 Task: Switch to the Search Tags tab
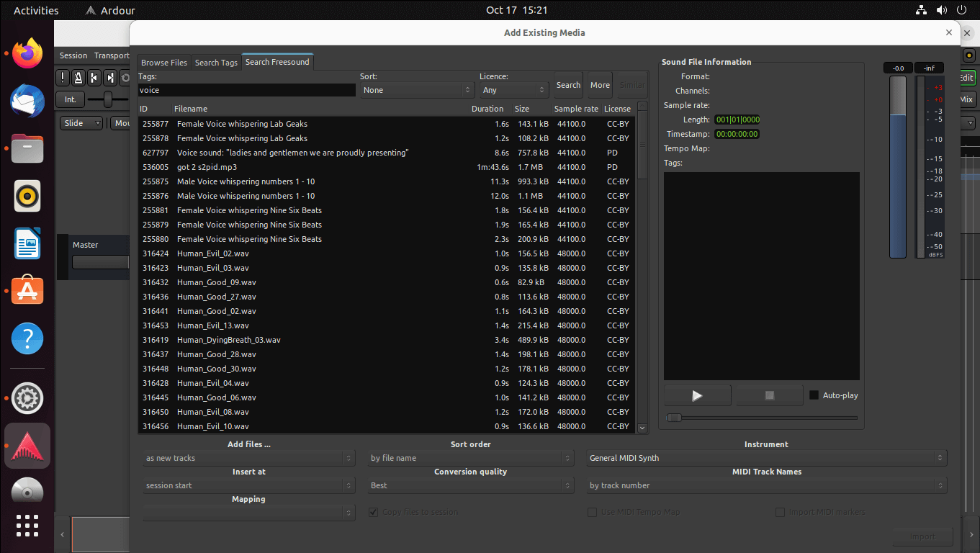click(216, 62)
